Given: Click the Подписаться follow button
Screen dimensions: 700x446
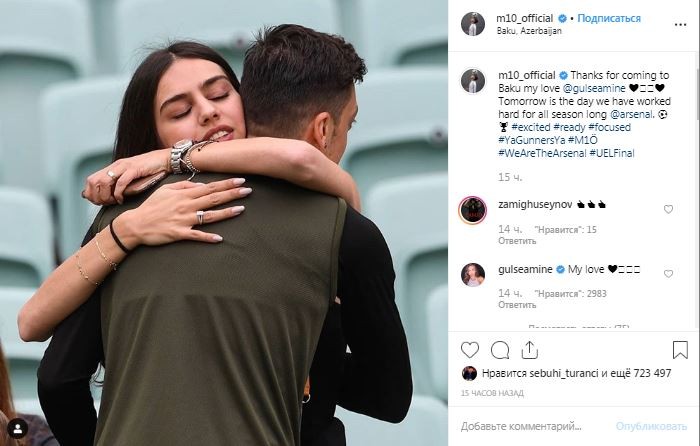Looking at the screenshot, I should pos(609,18).
